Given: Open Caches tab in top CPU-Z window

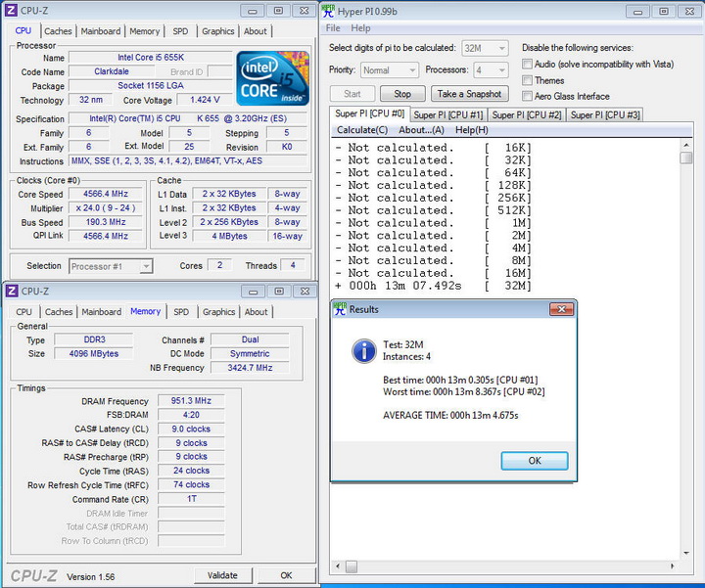Looking at the screenshot, I should [x=58, y=31].
